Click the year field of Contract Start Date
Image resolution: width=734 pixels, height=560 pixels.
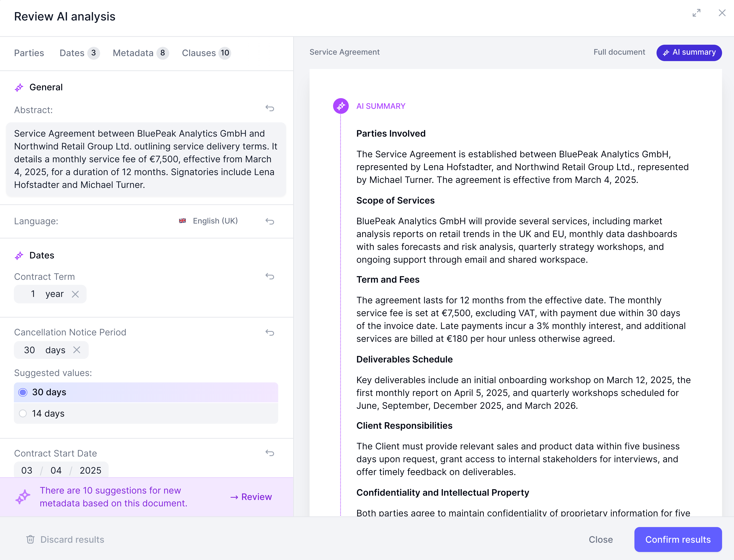[x=91, y=470]
